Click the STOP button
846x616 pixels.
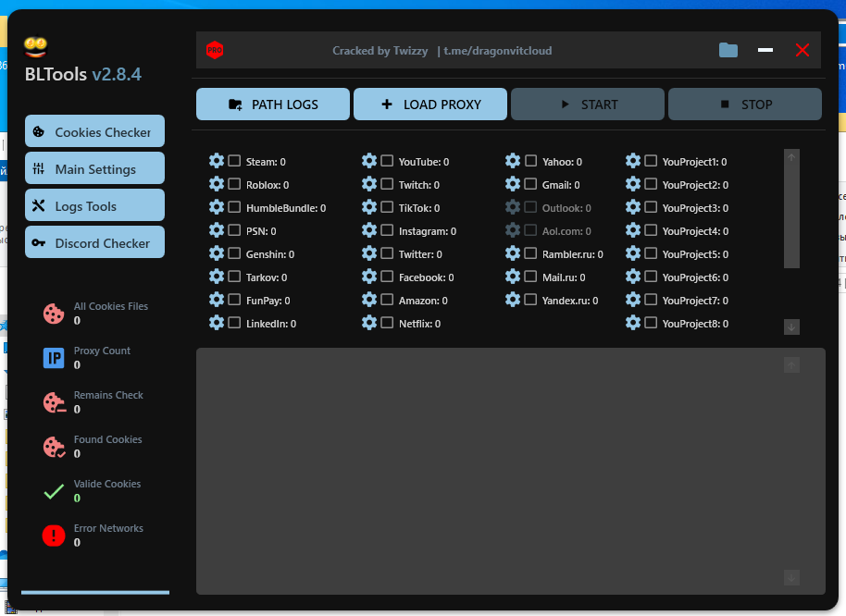click(745, 104)
